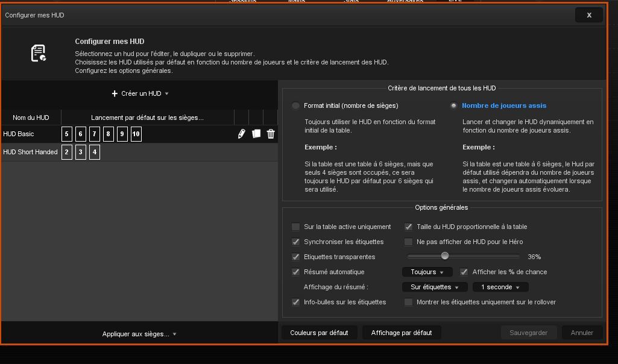Toggle seat 6 for HUD Basic
This screenshot has height=364, width=618.
tap(80, 134)
